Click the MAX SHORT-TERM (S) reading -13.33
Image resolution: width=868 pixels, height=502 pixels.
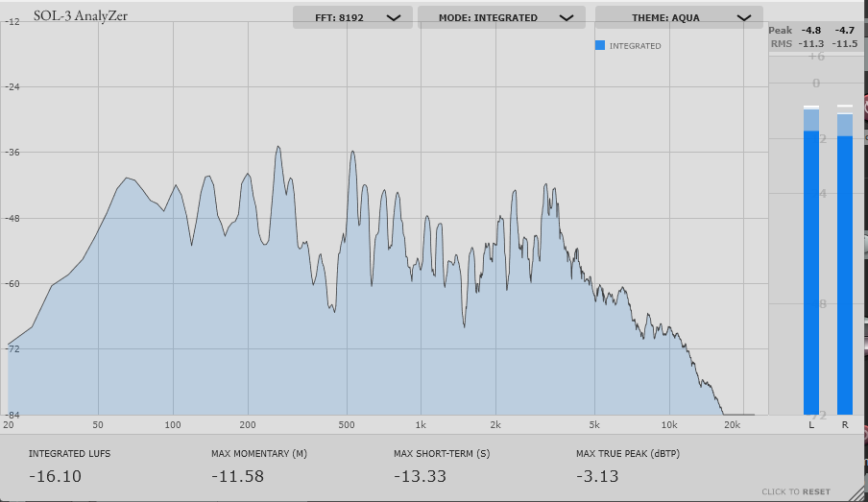420,476
